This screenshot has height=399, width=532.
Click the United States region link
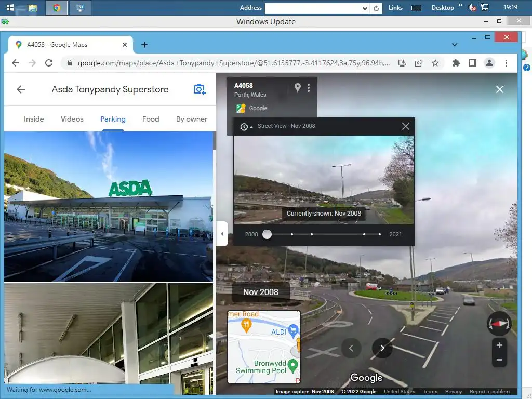click(x=400, y=392)
